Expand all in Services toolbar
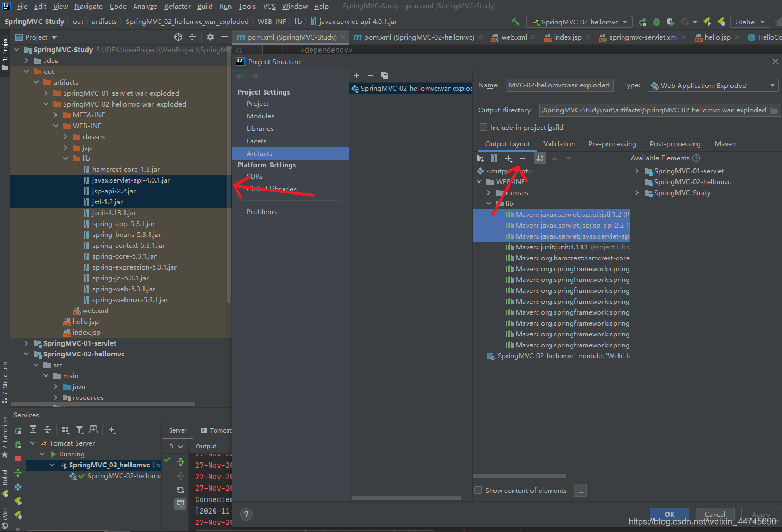Screen dimensions: 782x532 pyautogui.click(x=33, y=430)
